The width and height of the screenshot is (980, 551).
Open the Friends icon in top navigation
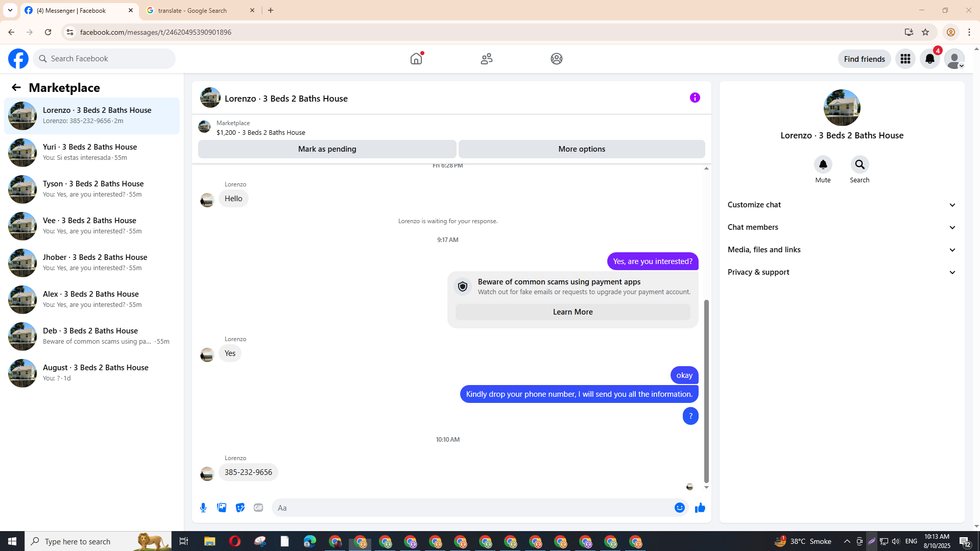coord(487,59)
